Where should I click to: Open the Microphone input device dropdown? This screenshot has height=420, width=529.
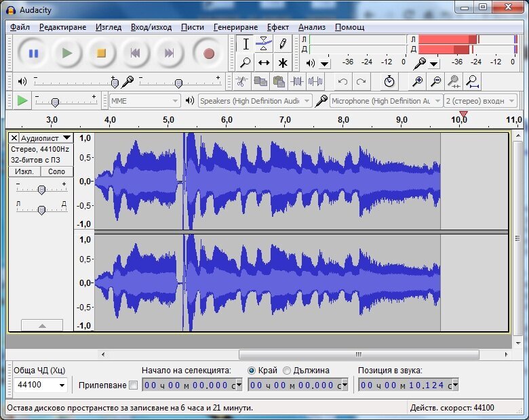386,101
